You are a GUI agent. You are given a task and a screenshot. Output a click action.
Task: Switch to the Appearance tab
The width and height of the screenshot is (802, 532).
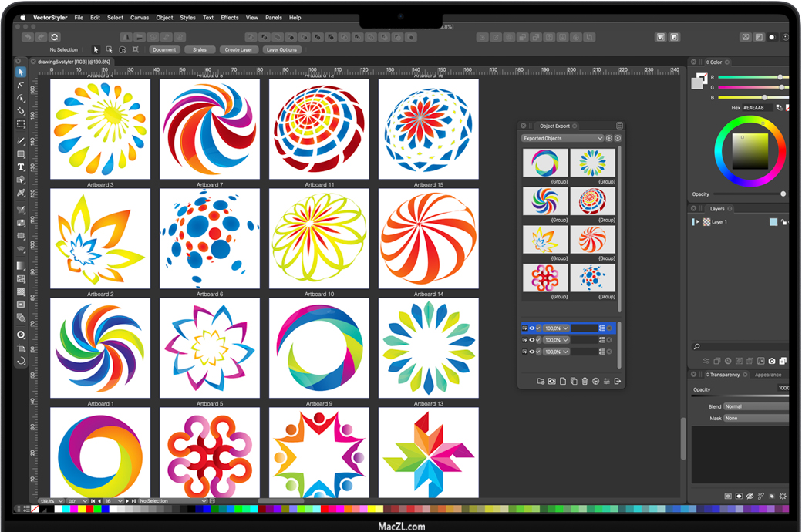pos(767,375)
